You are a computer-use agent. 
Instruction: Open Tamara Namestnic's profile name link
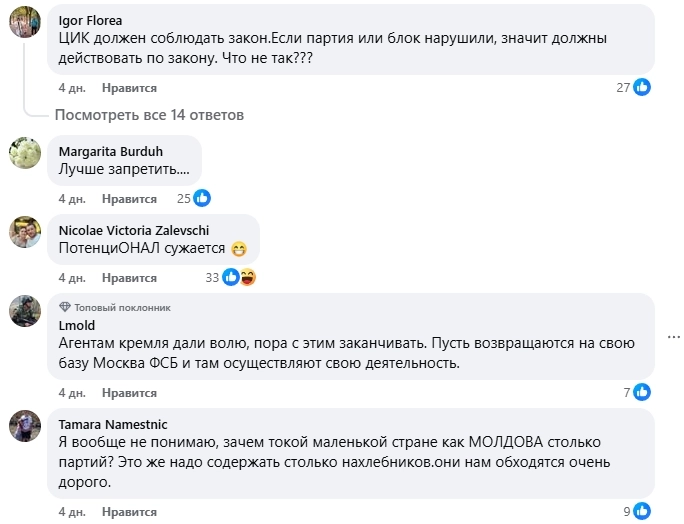(111, 422)
